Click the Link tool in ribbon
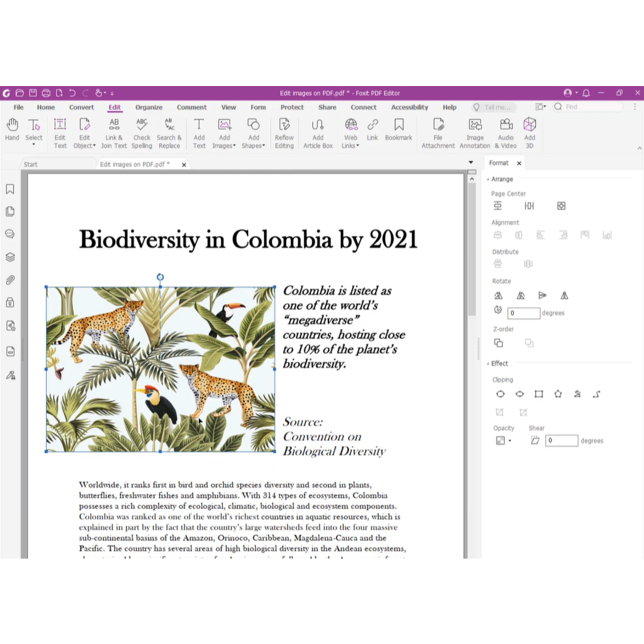Image resolution: width=644 pixels, height=644 pixels. pyautogui.click(x=373, y=130)
